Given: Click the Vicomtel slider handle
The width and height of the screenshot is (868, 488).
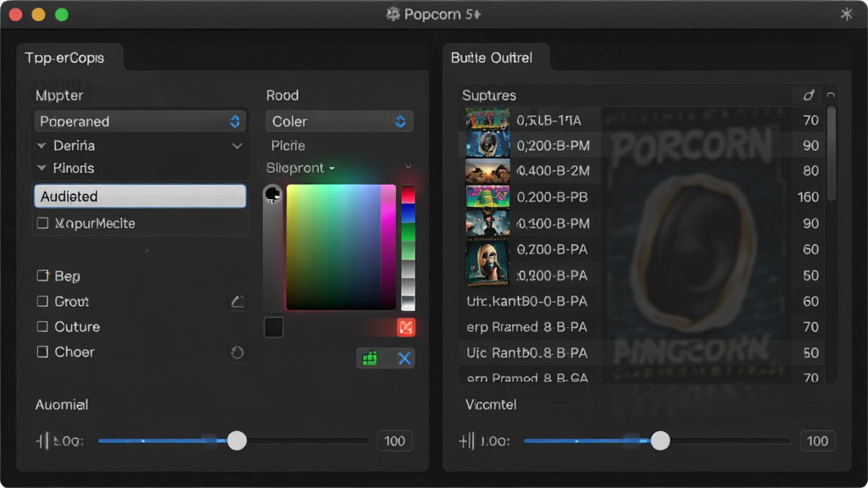Looking at the screenshot, I should pyautogui.click(x=659, y=441).
